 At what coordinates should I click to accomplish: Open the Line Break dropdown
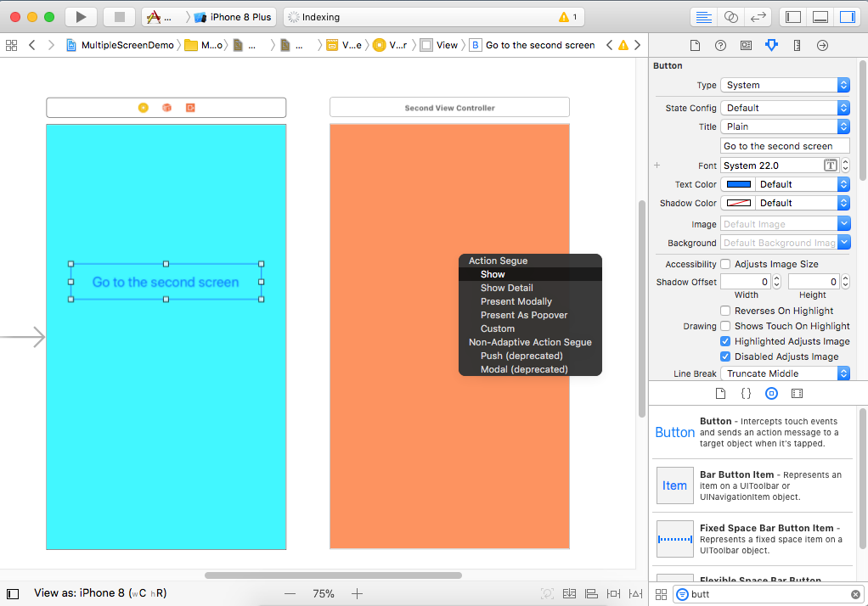coord(785,373)
